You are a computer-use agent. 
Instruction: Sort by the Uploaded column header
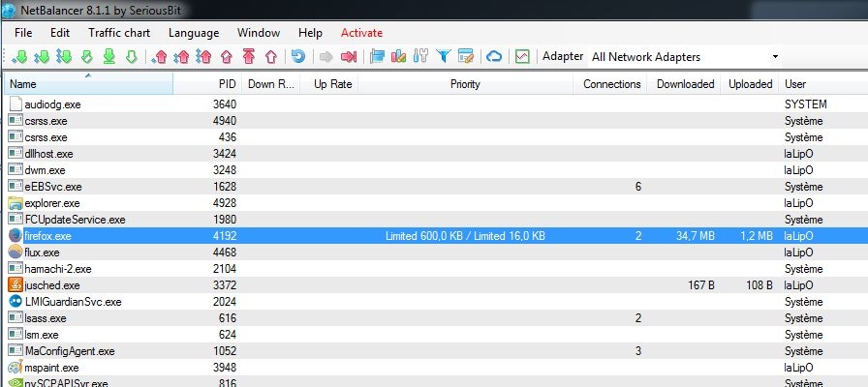[750, 84]
